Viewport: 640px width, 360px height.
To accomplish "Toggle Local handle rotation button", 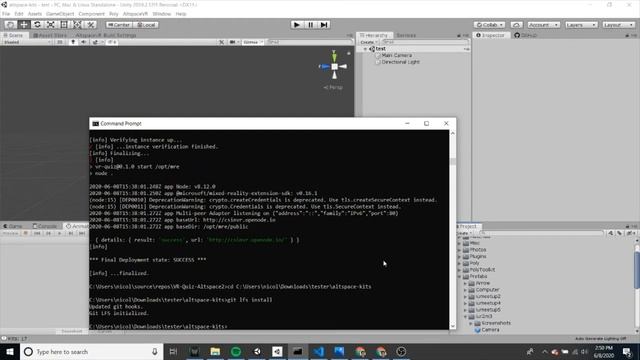I will point(146,25).
